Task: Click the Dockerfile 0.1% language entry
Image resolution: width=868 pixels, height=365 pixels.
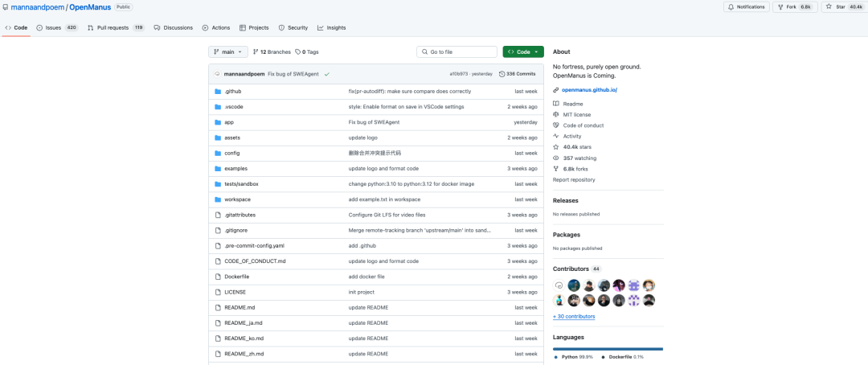Action: 623,357
